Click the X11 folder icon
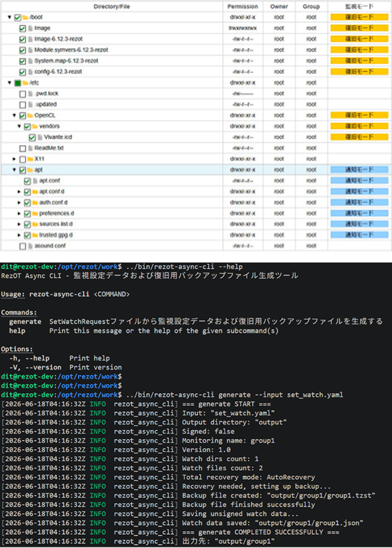This screenshot has width=392, height=548. 30,159
